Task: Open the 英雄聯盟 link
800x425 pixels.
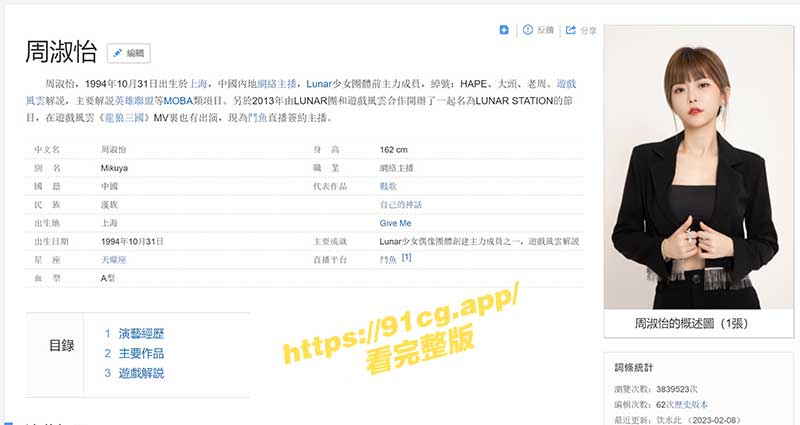Action: click(x=134, y=101)
